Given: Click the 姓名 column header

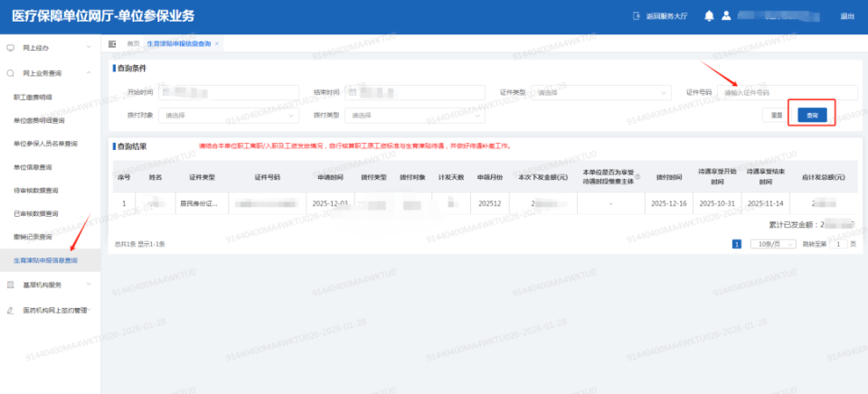Looking at the screenshot, I should pyautogui.click(x=156, y=177).
